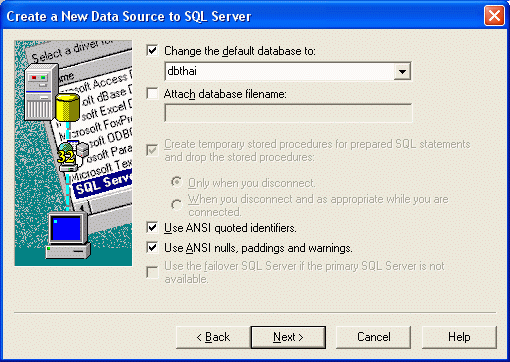510x362 pixels.
Task: Click the server tower icon in illustration
Action: pyautogui.click(x=41, y=92)
